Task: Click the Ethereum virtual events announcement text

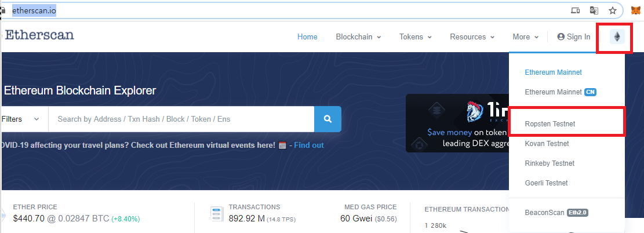Action: 139,145
